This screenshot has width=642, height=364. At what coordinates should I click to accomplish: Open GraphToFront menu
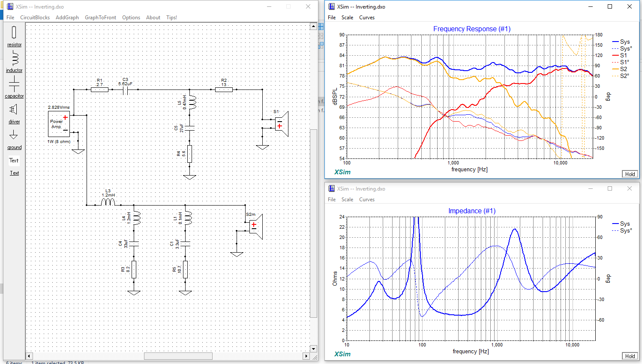coord(100,18)
